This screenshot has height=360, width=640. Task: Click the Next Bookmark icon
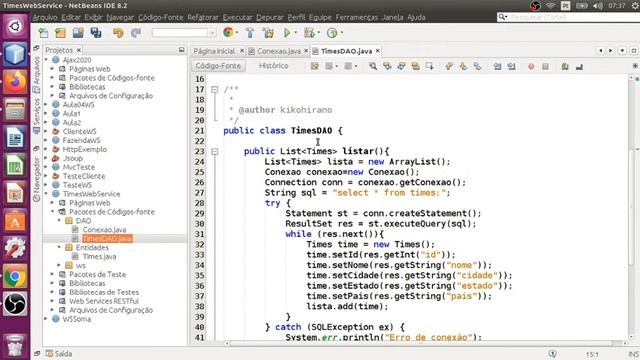(x=463, y=66)
